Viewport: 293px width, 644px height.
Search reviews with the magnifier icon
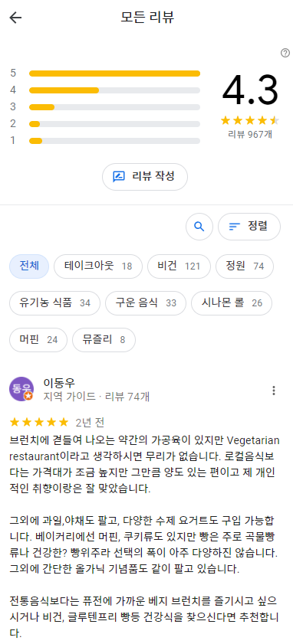199,227
